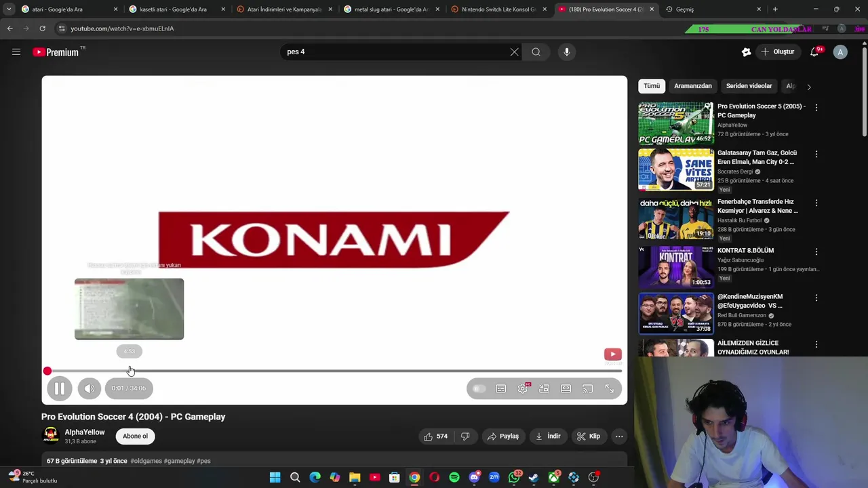Viewport: 868px width, 488px height.
Task: Select the 'Aramanızdan' filter chip
Action: click(x=693, y=86)
